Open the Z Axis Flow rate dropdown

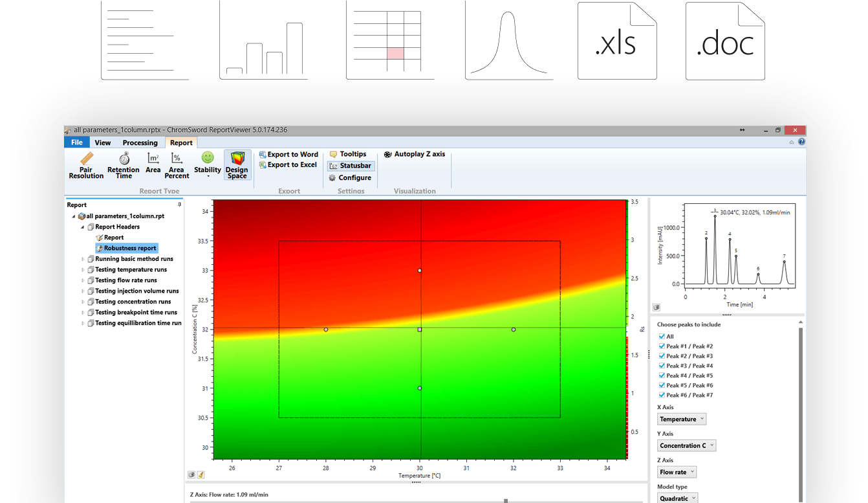(677, 473)
